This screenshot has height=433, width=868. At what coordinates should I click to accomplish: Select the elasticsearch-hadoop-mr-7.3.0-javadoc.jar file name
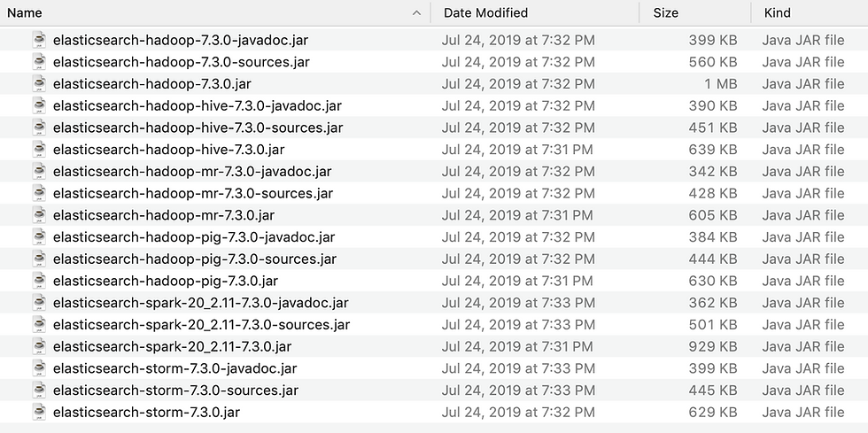pyautogui.click(x=192, y=171)
